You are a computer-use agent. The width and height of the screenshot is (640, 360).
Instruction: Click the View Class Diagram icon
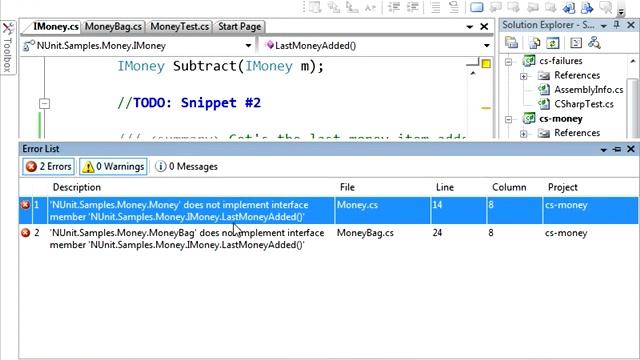(x=594, y=42)
